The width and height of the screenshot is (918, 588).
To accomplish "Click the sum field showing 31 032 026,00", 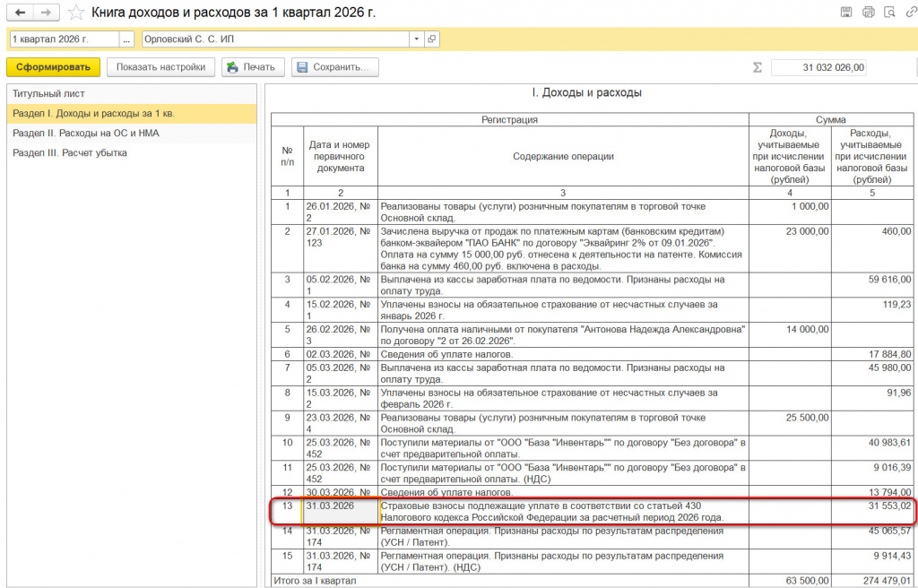I will click(818, 67).
